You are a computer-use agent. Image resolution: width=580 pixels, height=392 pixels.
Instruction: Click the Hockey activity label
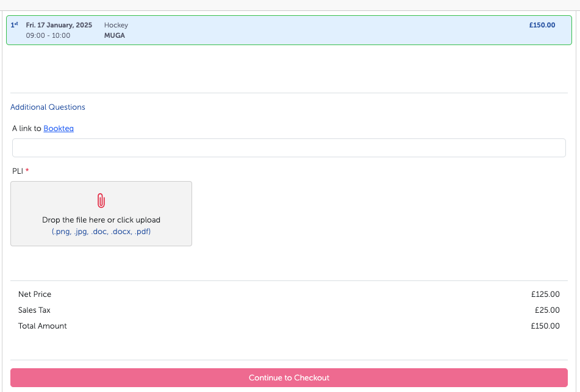pos(116,25)
